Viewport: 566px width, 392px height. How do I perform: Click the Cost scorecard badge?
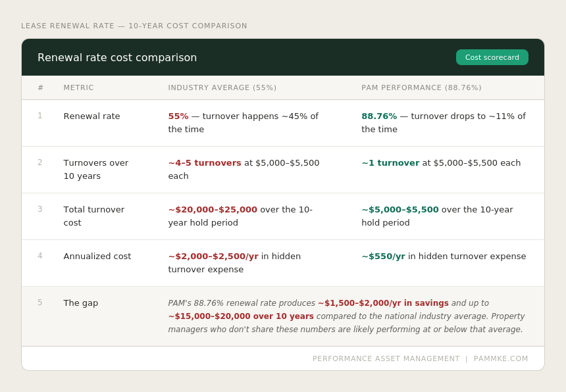pos(492,57)
